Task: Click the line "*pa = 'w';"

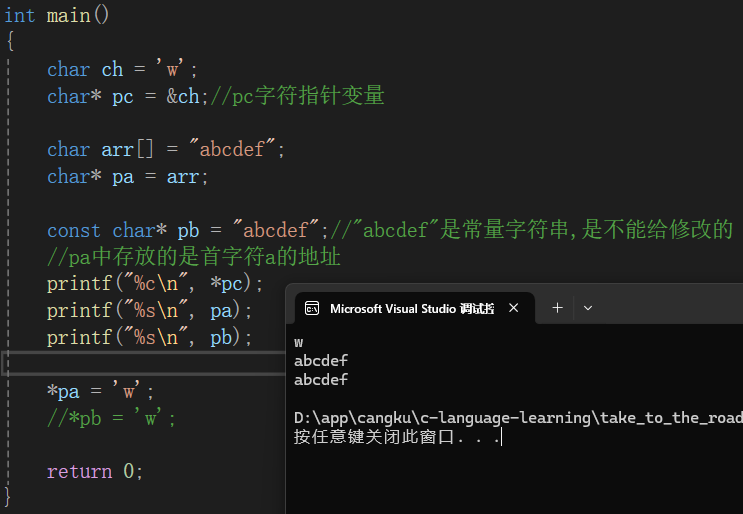Action: pyautogui.click(x=100, y=391)
